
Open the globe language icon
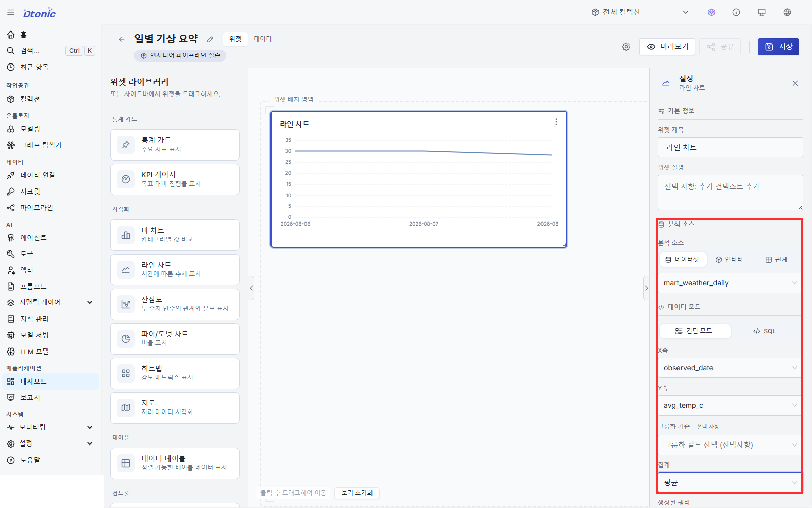point(787,12)
